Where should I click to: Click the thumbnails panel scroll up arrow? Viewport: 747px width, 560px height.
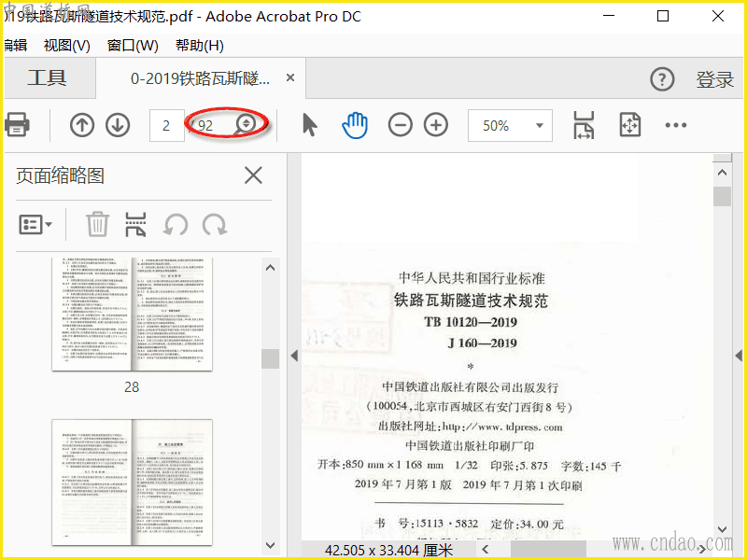tap(270, 268)
